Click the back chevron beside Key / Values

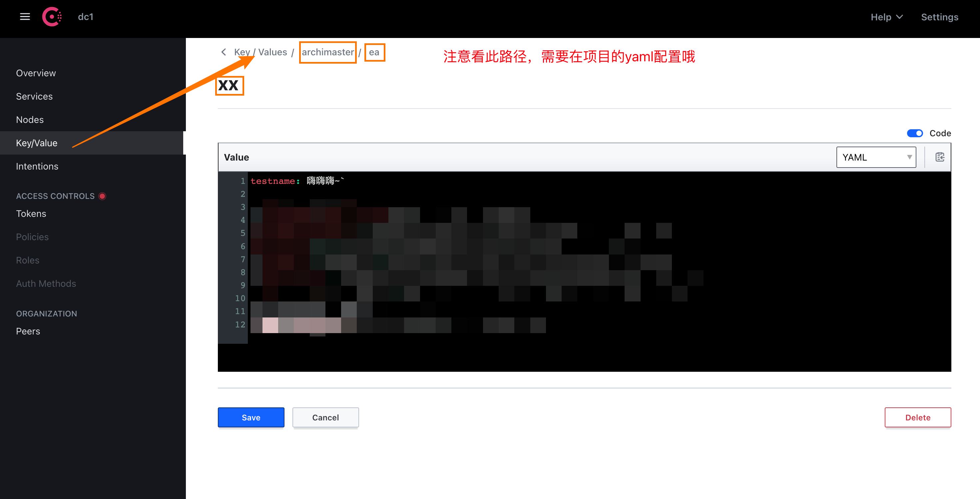pos(224,52)
